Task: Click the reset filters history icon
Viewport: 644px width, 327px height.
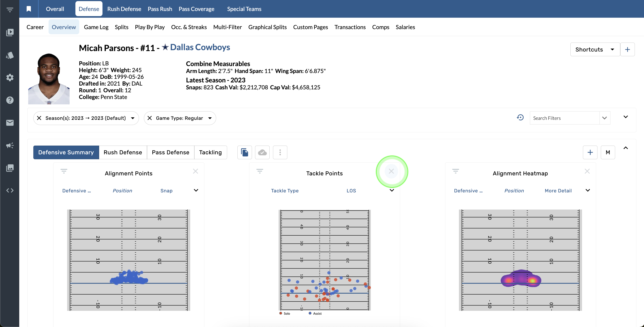Action: (x=520, y=118)
